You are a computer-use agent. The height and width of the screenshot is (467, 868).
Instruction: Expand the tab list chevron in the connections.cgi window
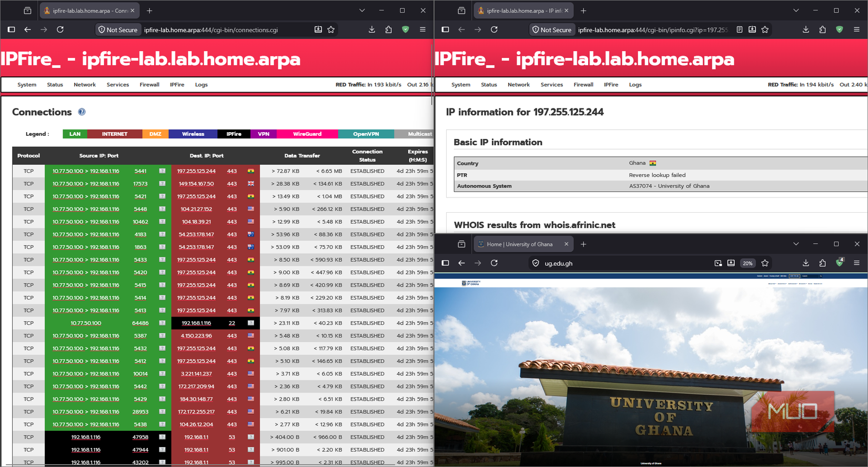click(362, 11)
